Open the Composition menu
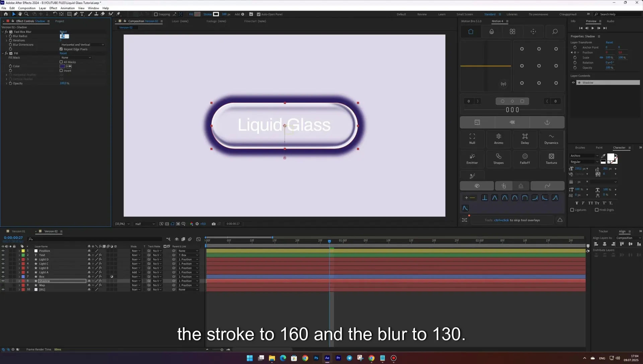 pyautogui.click(x=27, y=8)
